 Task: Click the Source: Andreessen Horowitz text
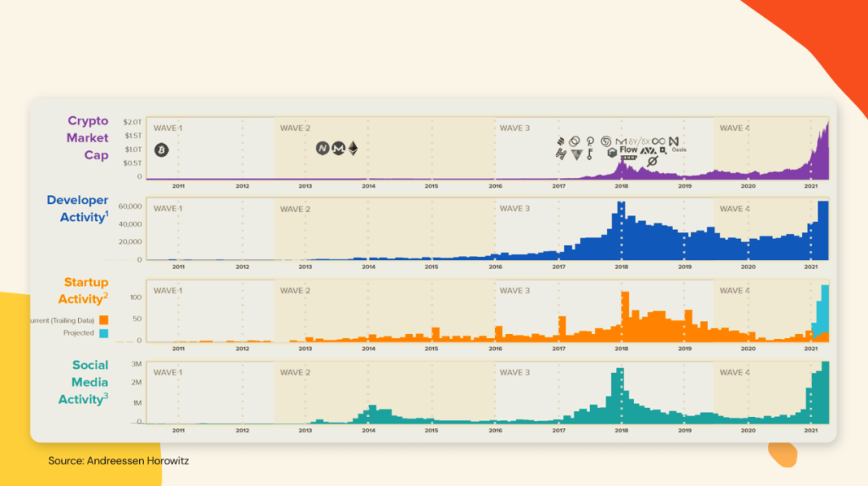pos(118,460)
